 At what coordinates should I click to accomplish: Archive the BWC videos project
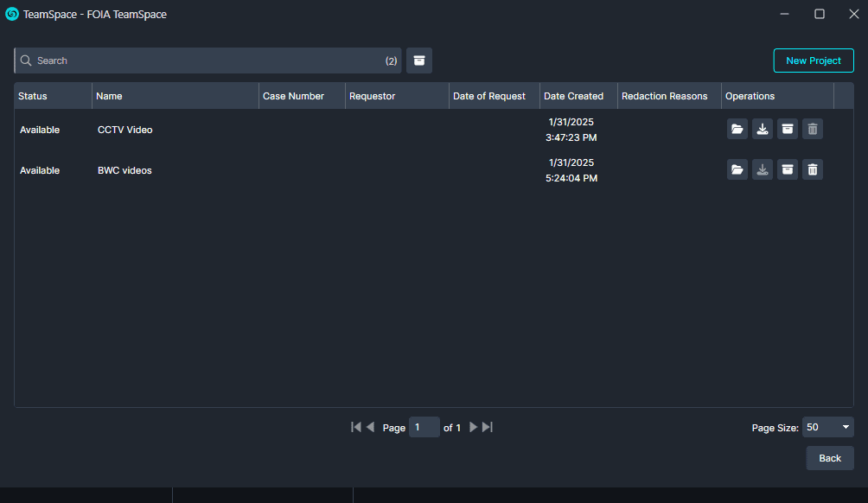pyautogui.click(x=787, y=169)
